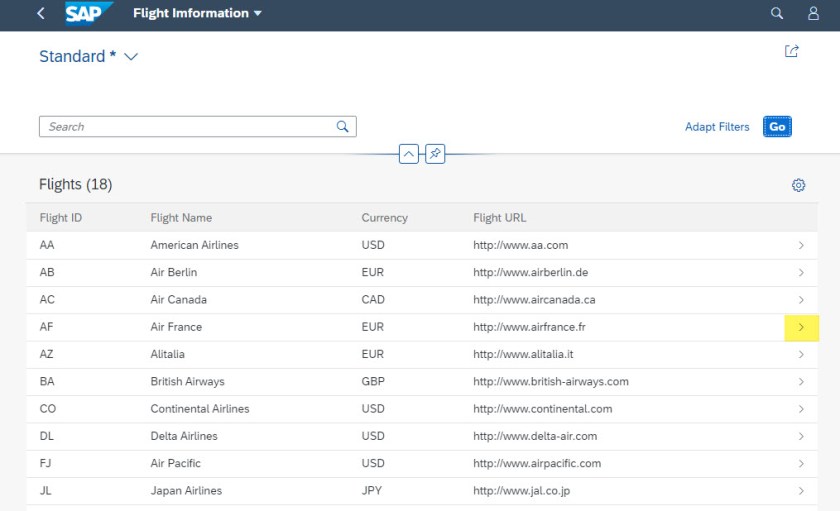The height and width of the screenshot is (511, 840).
Task: Pin the header using the pin button
Action: (435, 154)
